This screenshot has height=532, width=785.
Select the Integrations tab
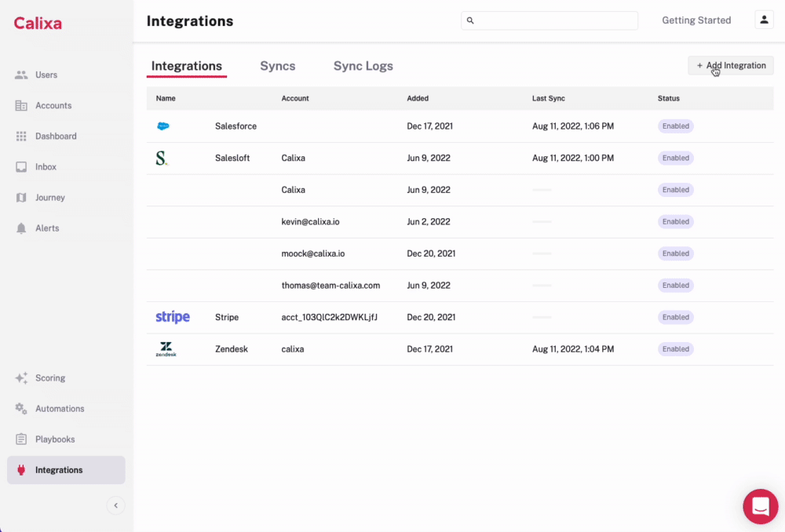[x=187, y=66]
